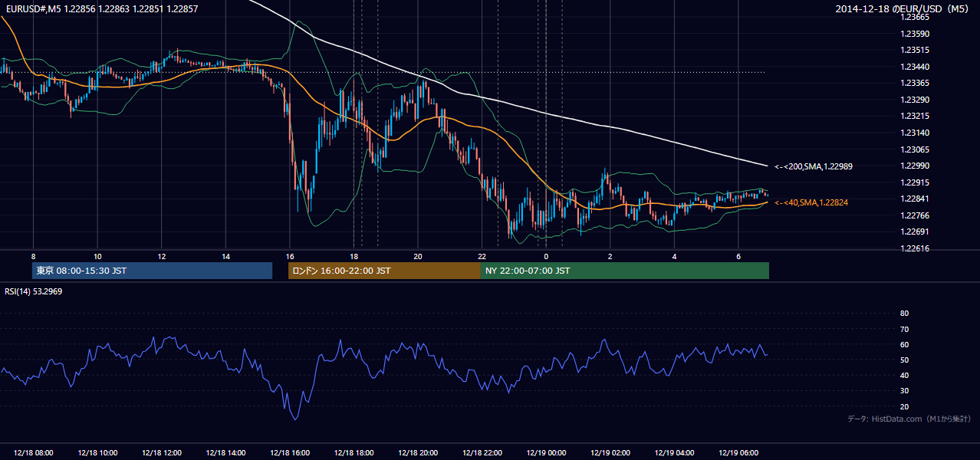The image size is (980, 460).
Task: Click hour label 14 below the price chart
Action: pyautogui.click(x=225, y=256)
